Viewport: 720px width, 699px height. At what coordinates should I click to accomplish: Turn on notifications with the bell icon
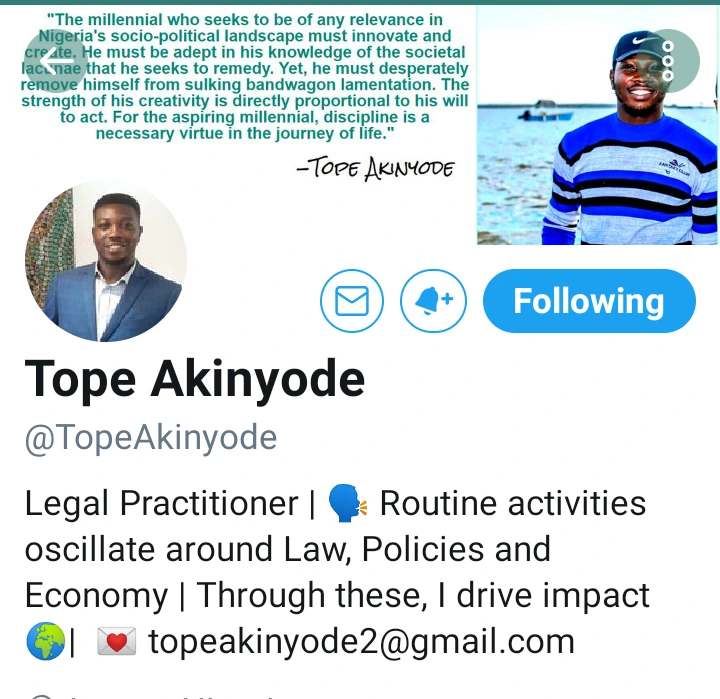coord(433,301)
